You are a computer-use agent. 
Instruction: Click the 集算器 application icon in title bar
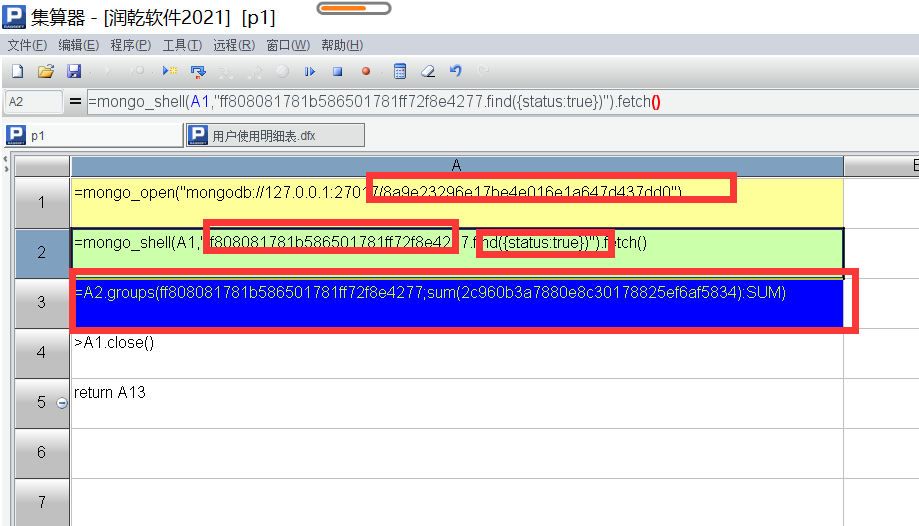click(14, 17)
